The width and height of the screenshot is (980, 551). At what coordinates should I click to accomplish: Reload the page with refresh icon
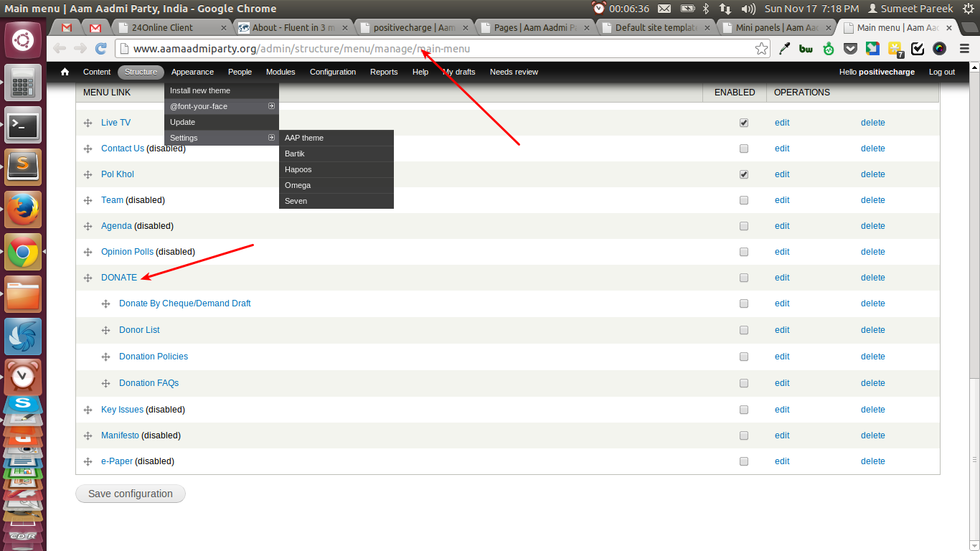pyautogui.click(x=100, y=49)
